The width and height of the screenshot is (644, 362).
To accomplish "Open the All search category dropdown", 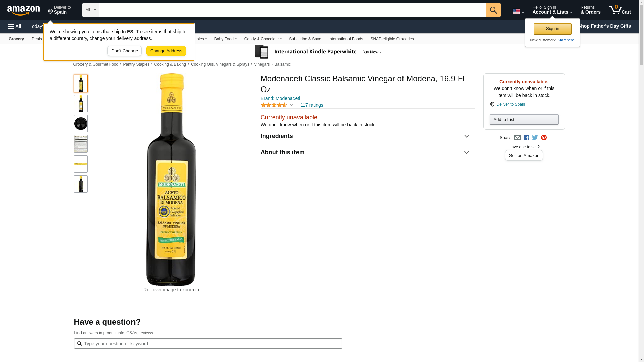I will coord(90,10).
